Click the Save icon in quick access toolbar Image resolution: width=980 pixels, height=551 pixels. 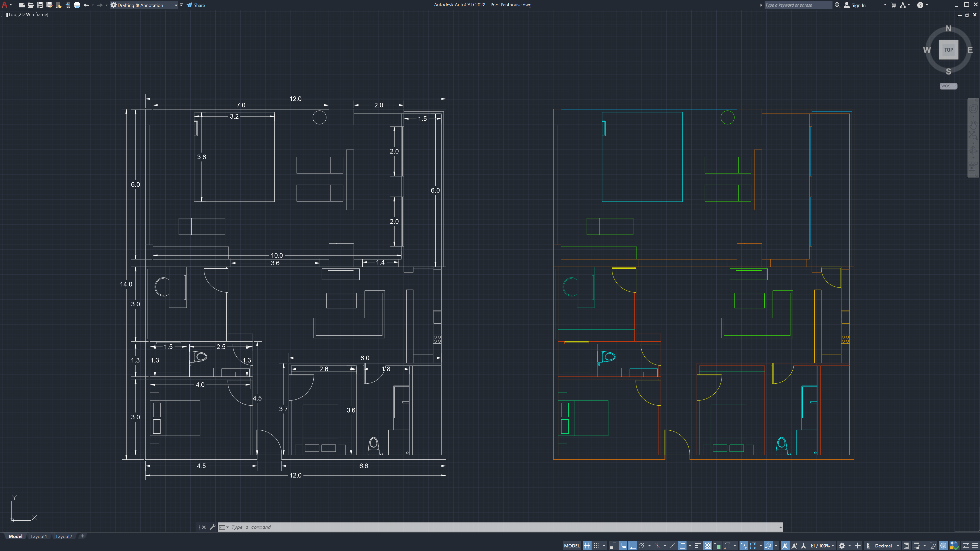40,5
